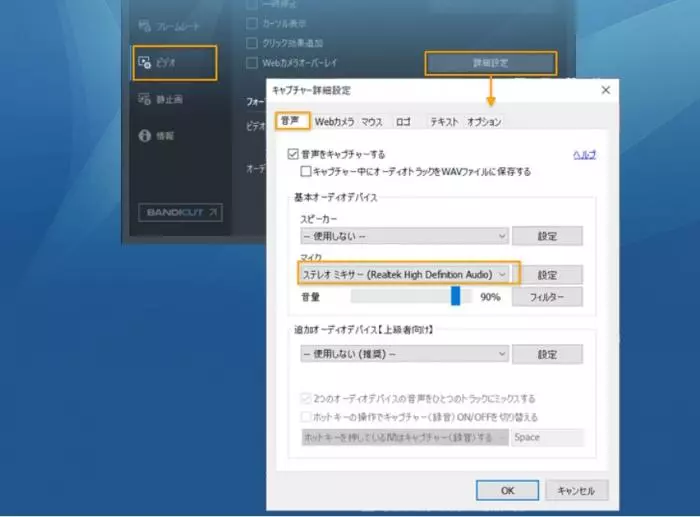The width and height of the screenshot is (700, 517).
Task: Click 設定 button next to microphone dropdown
Action: pyautogui.click(x=547, y=275)
